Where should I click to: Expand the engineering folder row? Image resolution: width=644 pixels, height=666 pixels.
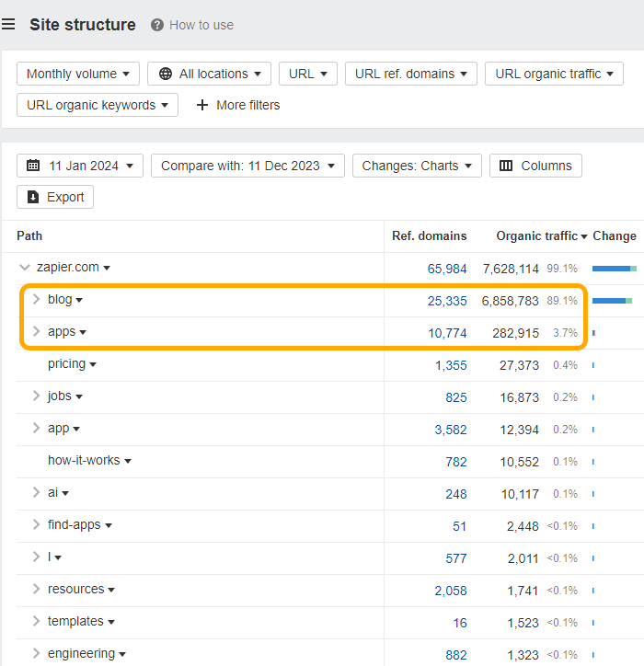(x=37, y=653)
